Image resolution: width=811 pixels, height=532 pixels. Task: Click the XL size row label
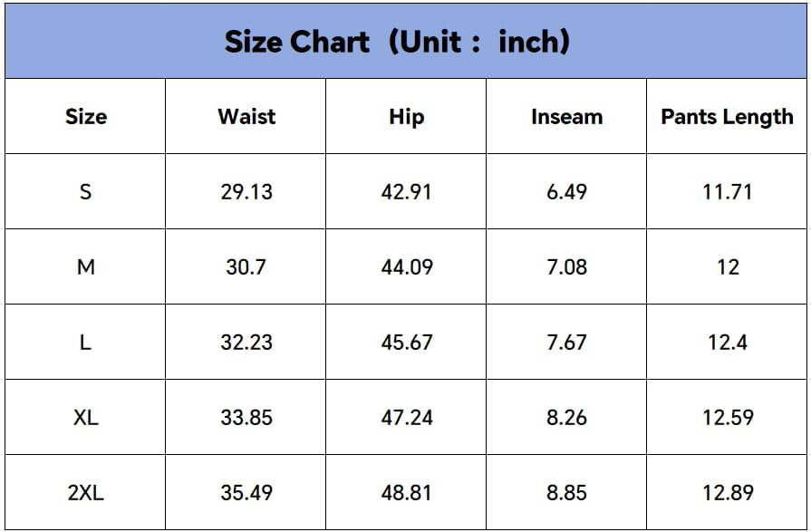pos(86,417)
